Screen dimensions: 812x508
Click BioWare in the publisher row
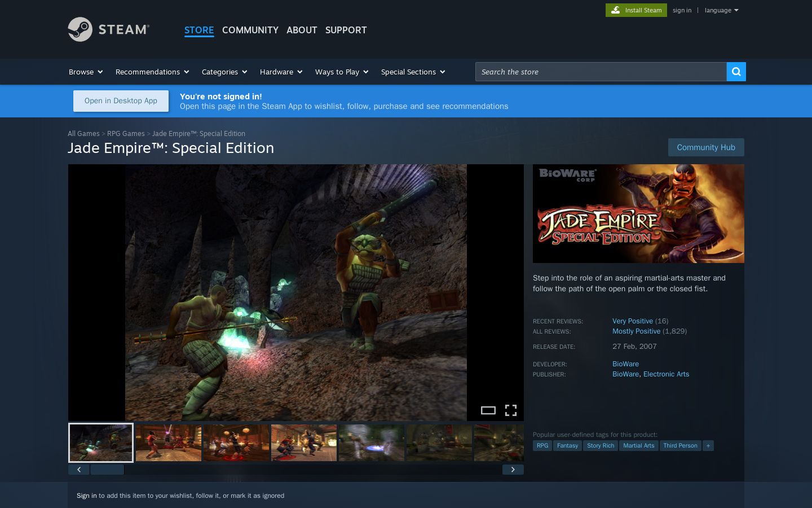[x=625, y=374]
